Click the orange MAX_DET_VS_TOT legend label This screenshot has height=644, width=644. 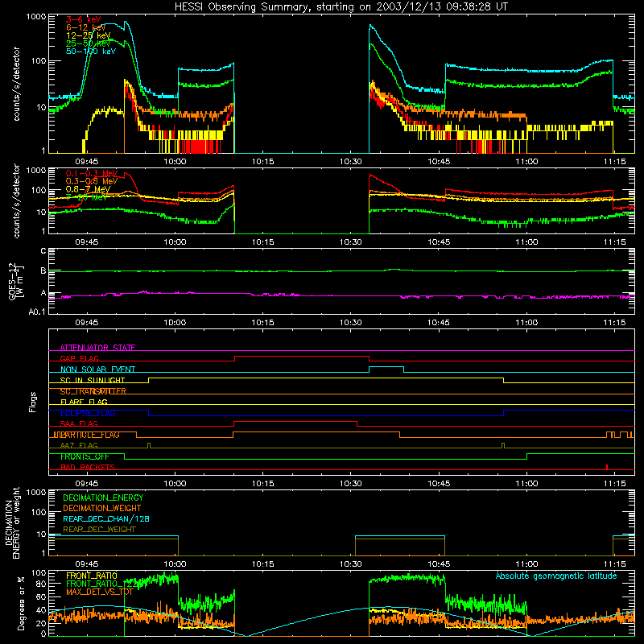click(100, 592)
